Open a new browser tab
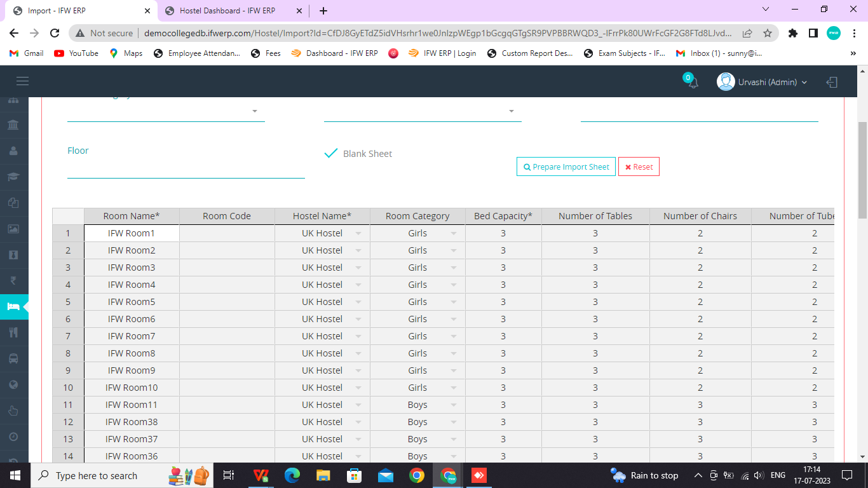The image size is (868, 488). (323, 11)
